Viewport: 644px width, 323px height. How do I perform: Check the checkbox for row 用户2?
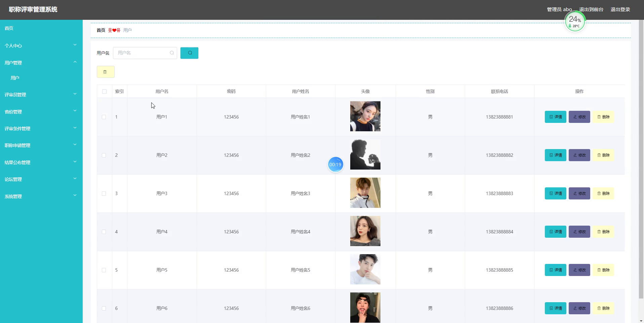click(x=104, y=155)
